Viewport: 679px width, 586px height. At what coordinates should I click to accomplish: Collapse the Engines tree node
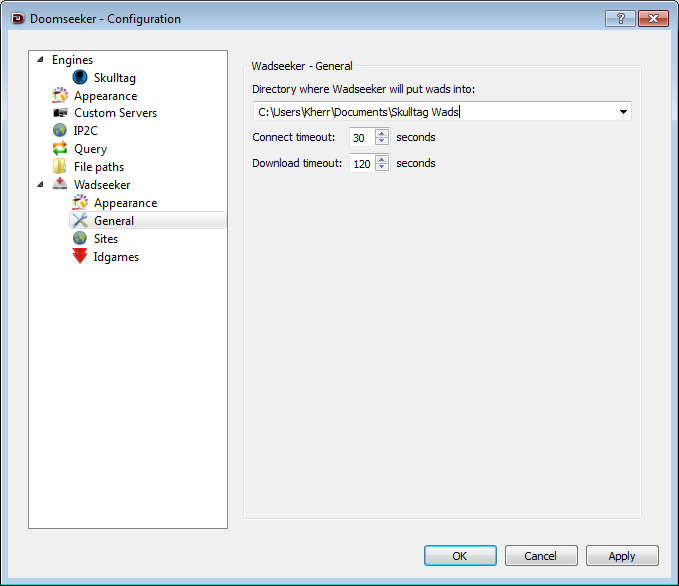[41, 60]
